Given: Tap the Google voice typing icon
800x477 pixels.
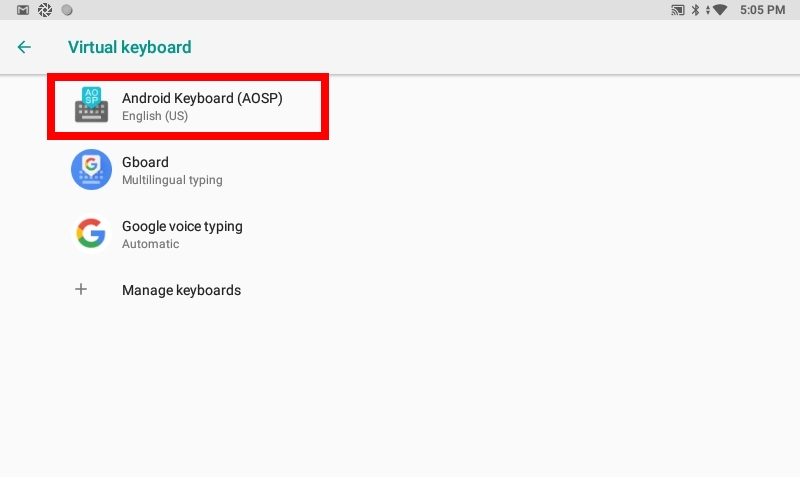Looking at the screenshot, I should tap(91, 234).
